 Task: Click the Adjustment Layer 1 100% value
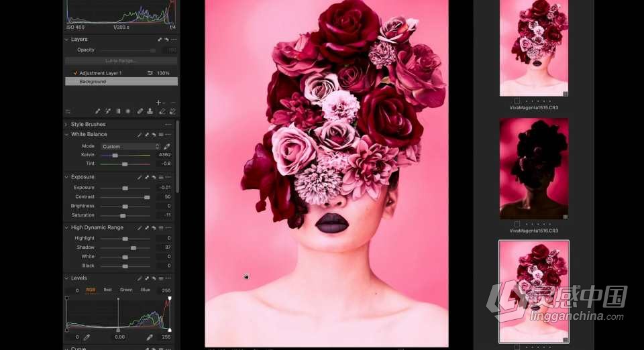(x=163, y=73)
